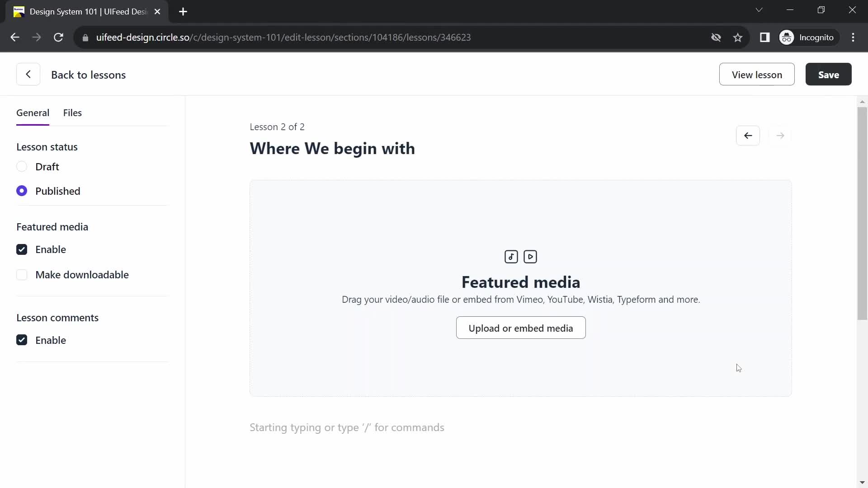Click the featured media audio file icon
Image resolution: width=868 pixels, height=488 pixels.
point(511,256)
